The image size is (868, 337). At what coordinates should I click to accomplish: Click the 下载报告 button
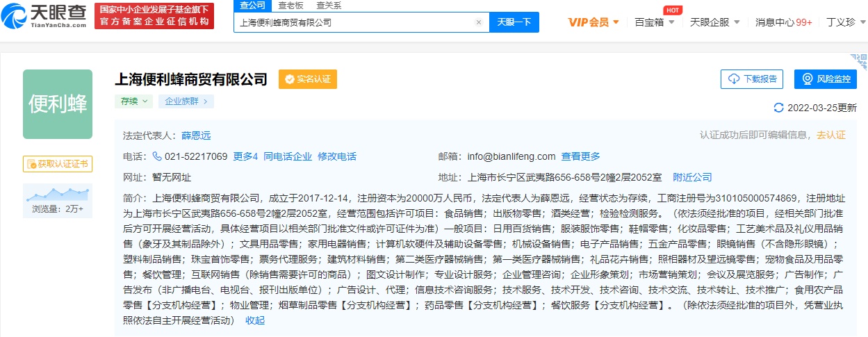(752, 79)
